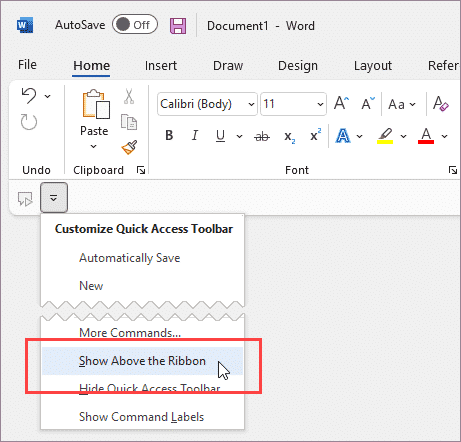
Task: Select Show Above the Ribbon
Action: pyautogui.click(x=142, y=361)
